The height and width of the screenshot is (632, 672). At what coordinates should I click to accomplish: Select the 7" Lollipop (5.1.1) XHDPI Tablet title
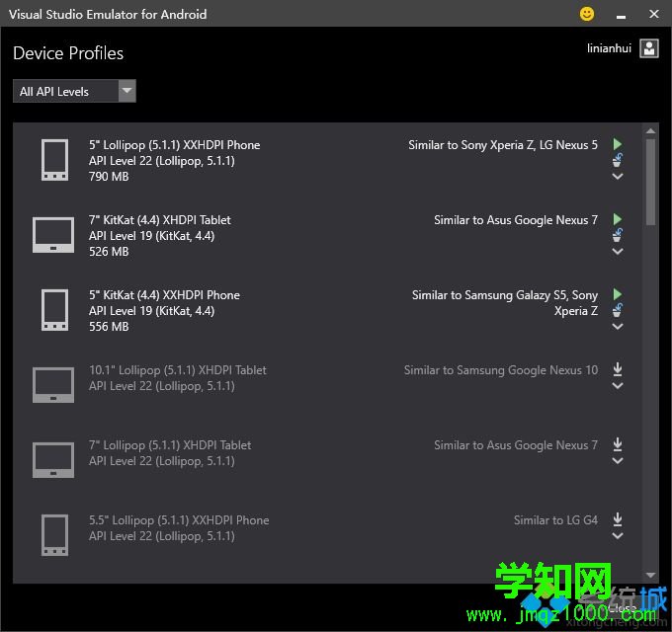pos(170,445)
